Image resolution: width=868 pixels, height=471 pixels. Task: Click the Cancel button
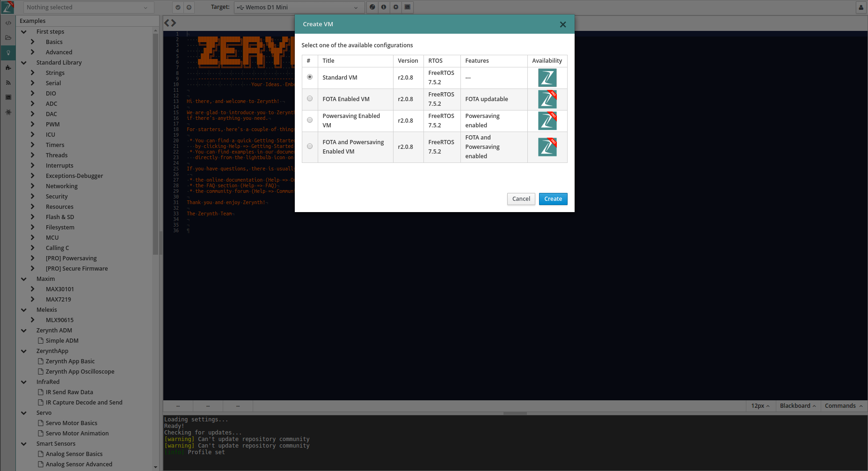tap(521, 199)
